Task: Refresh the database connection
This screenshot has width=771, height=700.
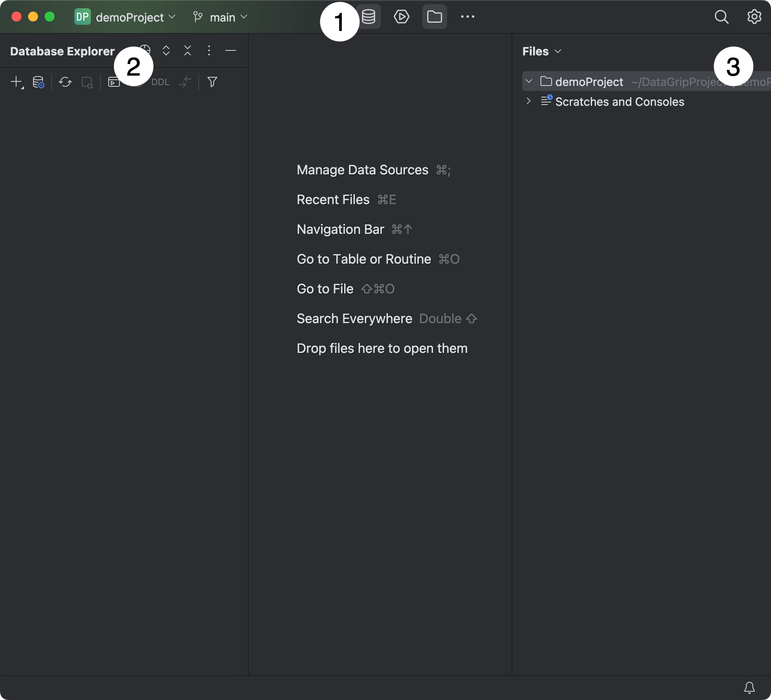Action: 65,82
